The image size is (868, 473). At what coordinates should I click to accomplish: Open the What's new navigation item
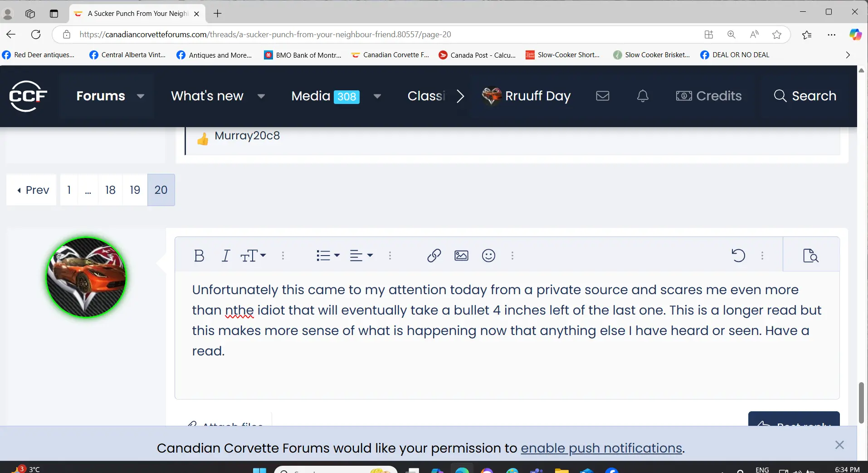coord(207,96)
